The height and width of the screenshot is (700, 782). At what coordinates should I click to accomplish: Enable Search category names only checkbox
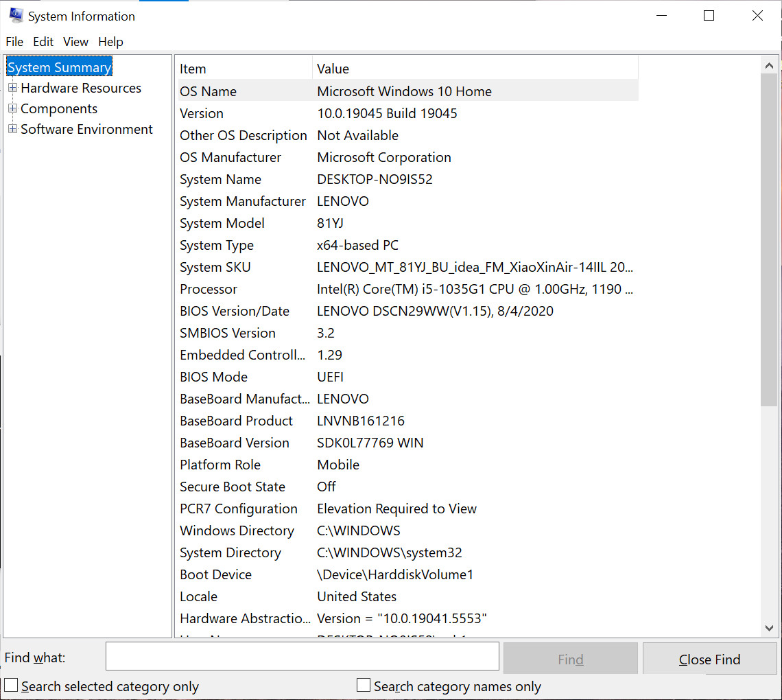[364, 685]
